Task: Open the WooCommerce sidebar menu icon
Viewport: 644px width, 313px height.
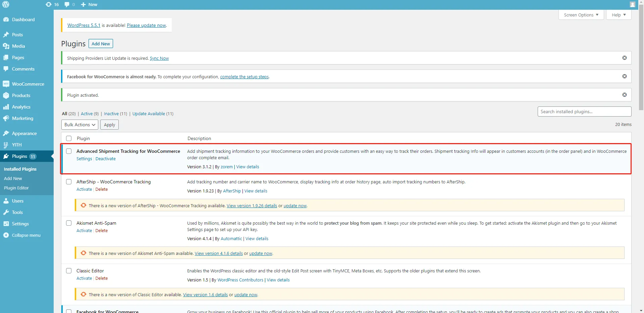Action: point(6,84)
